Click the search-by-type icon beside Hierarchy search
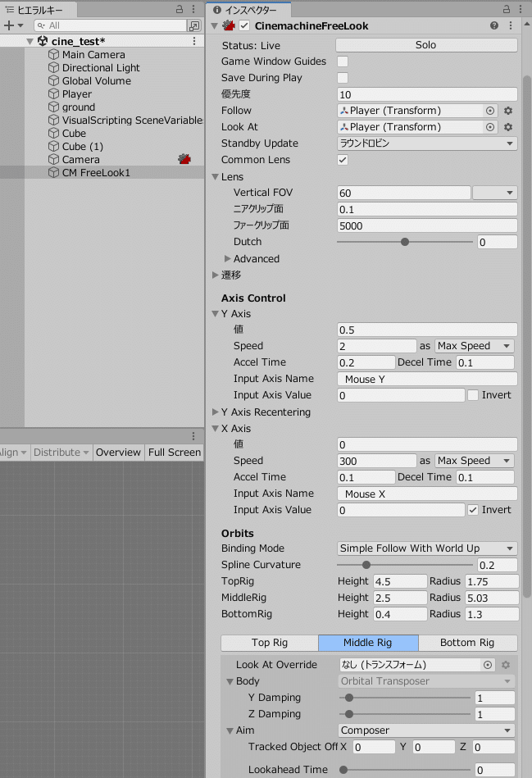Image resolution: width=532 pixels, height=778 pixels. pos(194,25)
